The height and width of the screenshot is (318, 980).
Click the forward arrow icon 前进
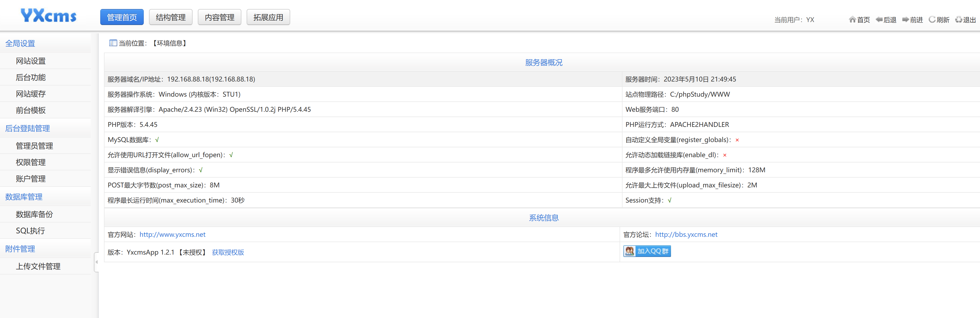pos(905,19)
